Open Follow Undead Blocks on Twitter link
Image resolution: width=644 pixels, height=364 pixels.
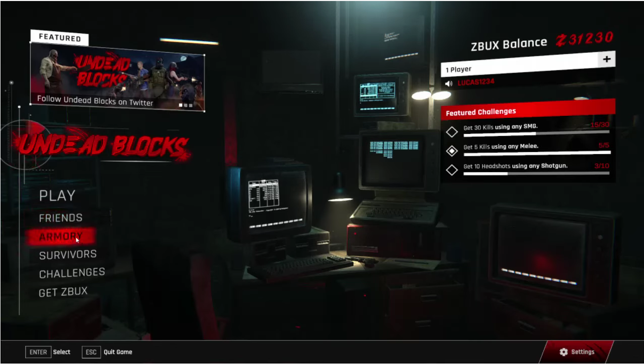tap(95, 101)
